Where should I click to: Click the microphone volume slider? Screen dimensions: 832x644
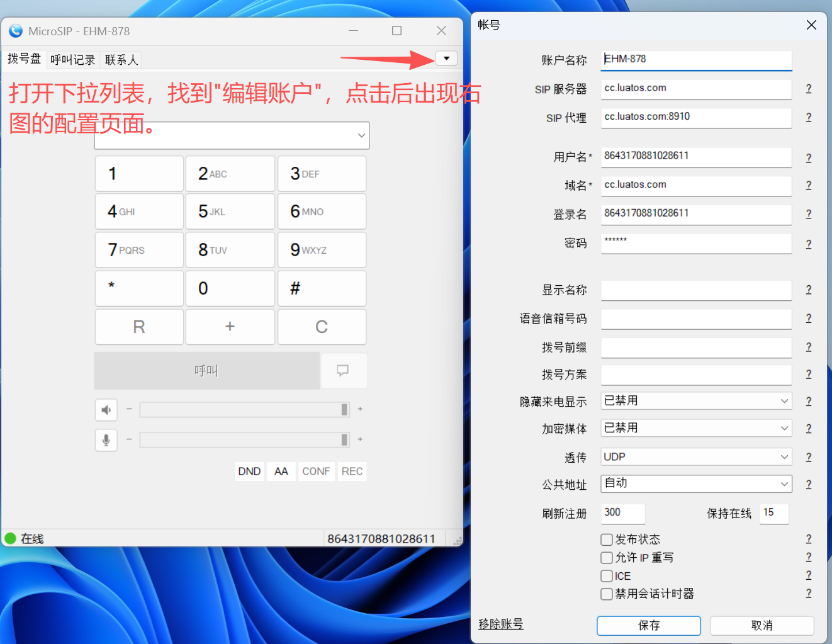click(244, 440)
